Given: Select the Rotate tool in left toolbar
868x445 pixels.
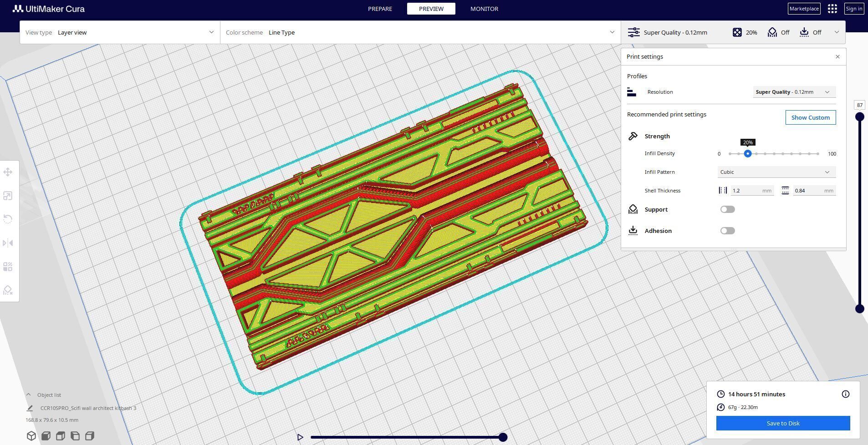Looking at the screenshot, I should [8, 219].
